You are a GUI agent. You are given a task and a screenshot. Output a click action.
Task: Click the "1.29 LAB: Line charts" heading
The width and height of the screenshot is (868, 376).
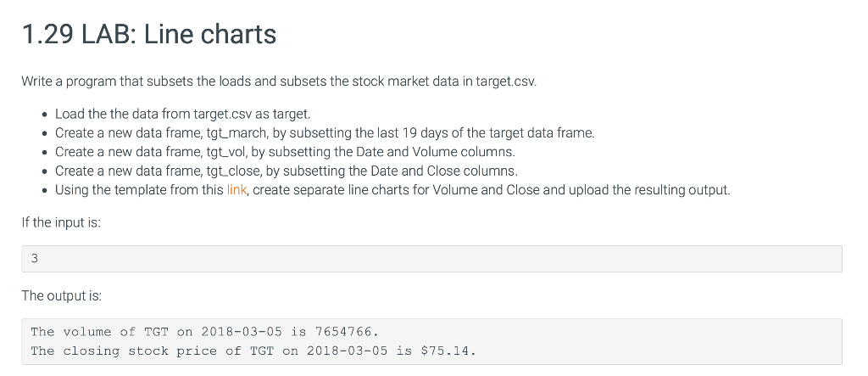pyautogui.click(x=149, y=35)
